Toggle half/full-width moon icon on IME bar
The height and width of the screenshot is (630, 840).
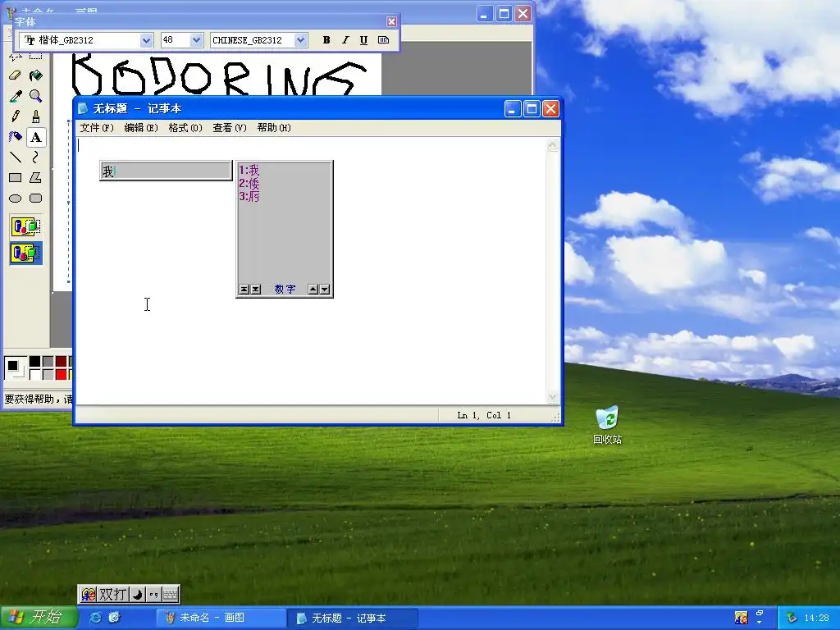pyautogui.click(x=137, y=594)
